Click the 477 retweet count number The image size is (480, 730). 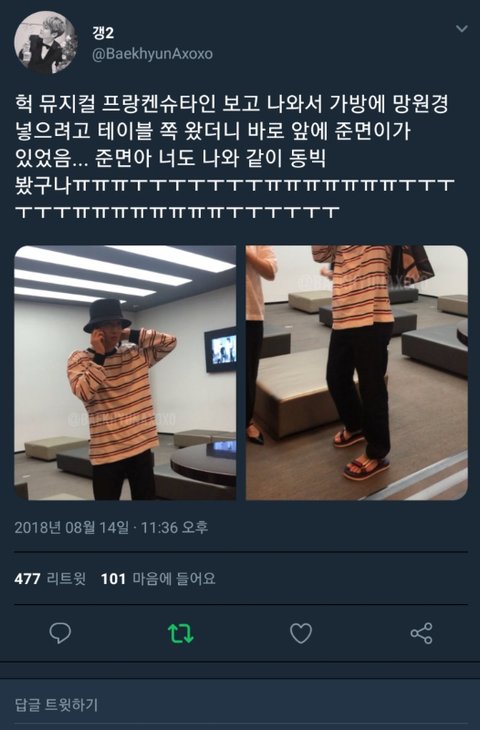pyautogui.click(x=27, y=579)
